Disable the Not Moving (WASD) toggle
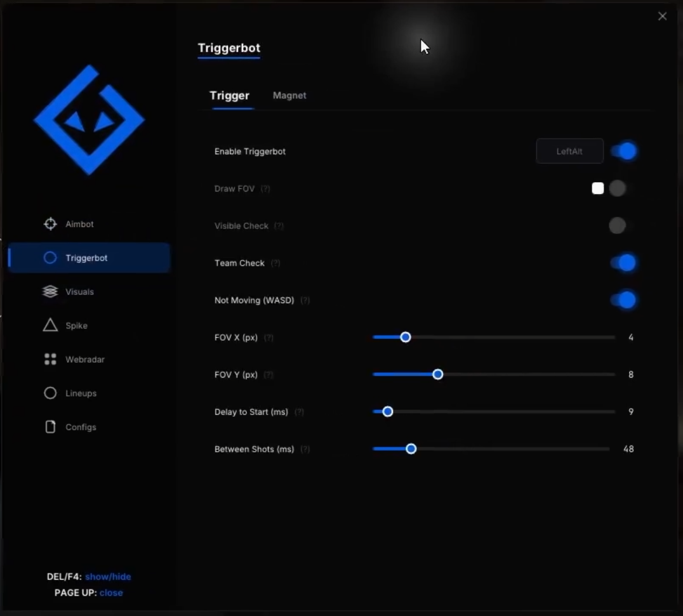This screenshot has height=616, width=683. point(624,300)
